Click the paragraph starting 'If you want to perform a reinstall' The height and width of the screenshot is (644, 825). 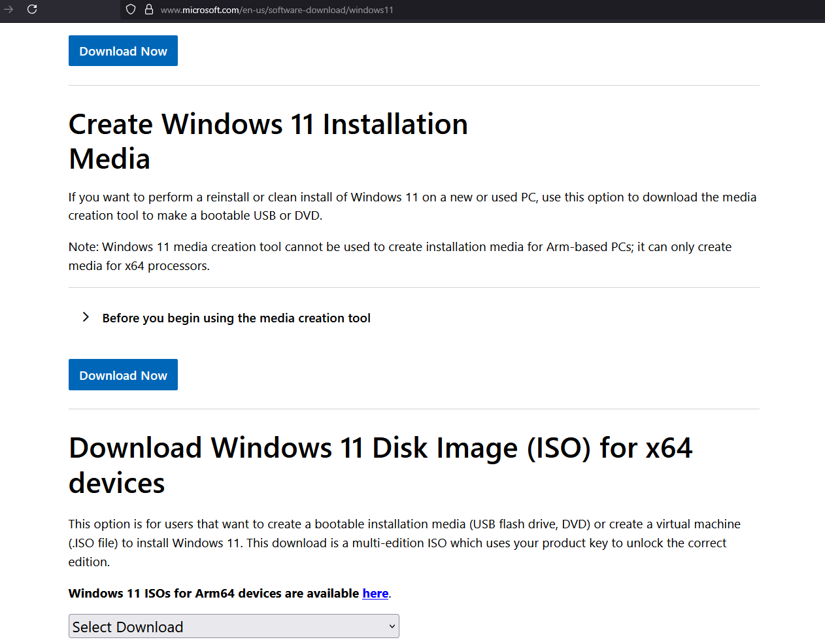412,207
